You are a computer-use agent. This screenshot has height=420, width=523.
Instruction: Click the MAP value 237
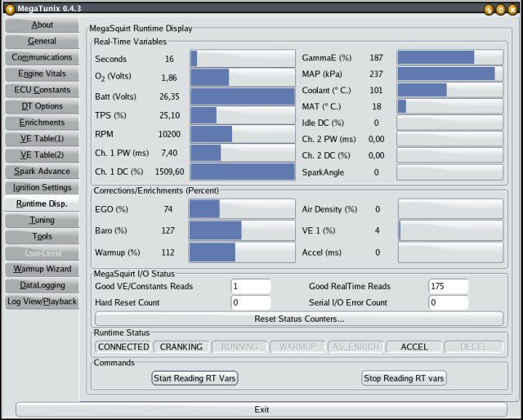(x=376, y=74)
